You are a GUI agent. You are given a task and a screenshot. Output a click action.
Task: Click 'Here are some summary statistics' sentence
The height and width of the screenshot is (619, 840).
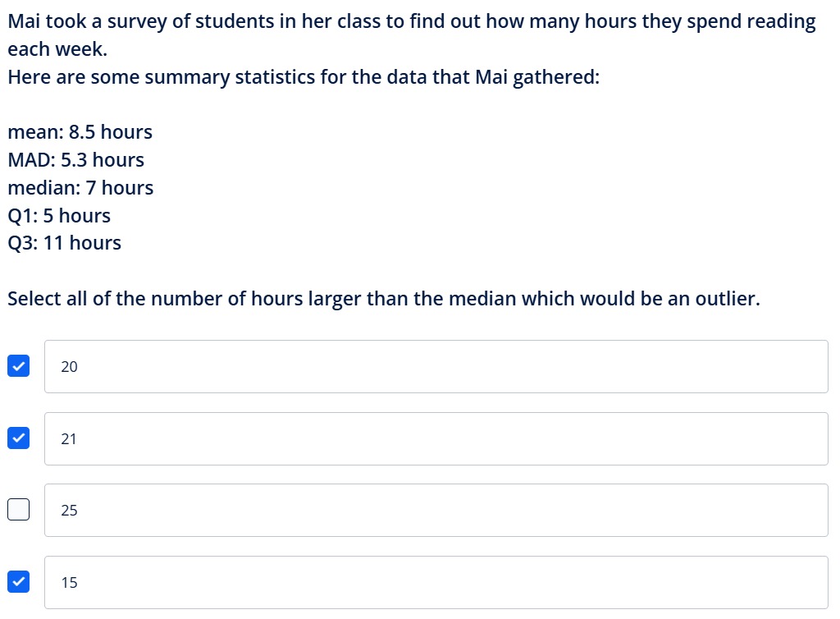pos(304,77)
